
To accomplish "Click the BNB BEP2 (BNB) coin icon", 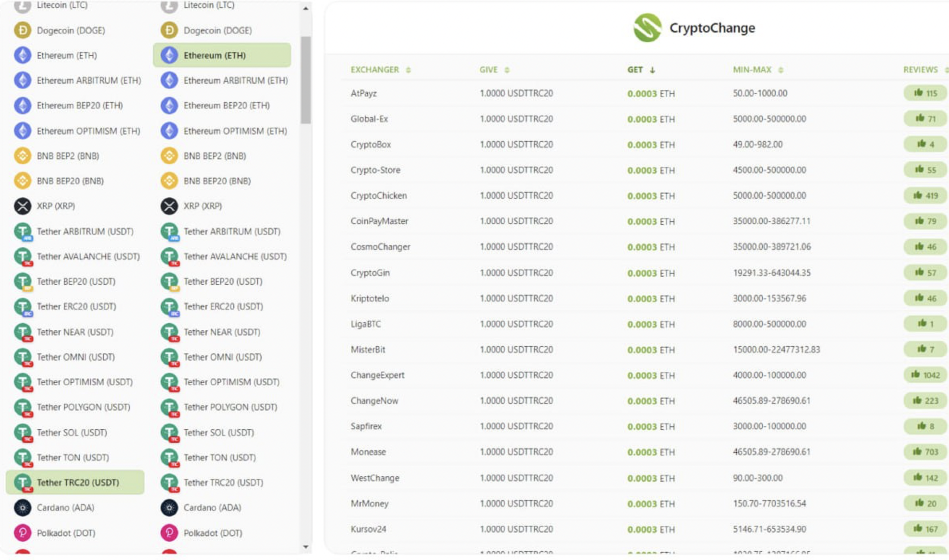I will point(23,156).
